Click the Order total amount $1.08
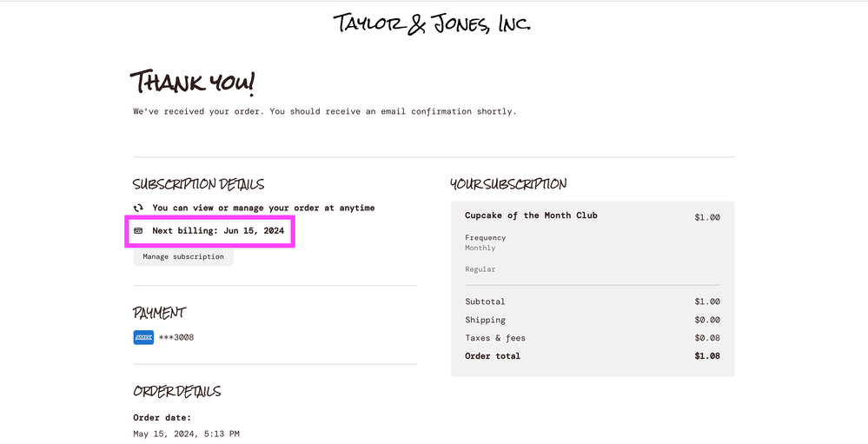868x444 pixels. [707, 356]
